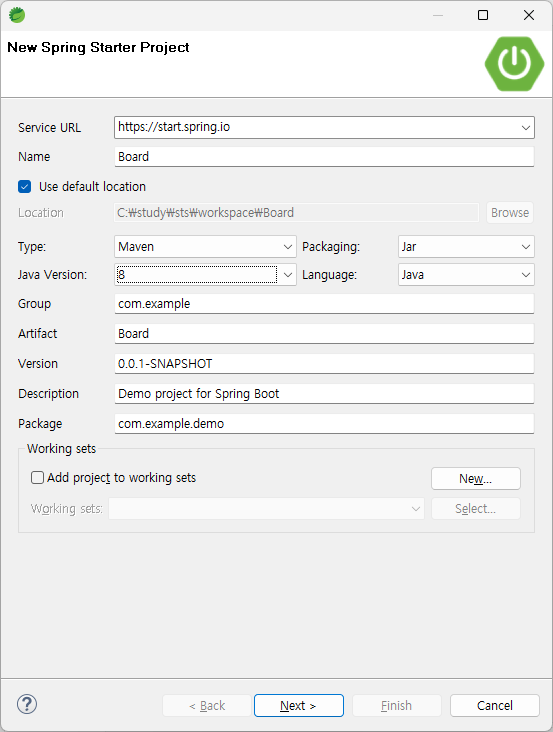Click the Location path field
Image resolution: width=553 pixels, height=732 pixels.
coord(296,212)
